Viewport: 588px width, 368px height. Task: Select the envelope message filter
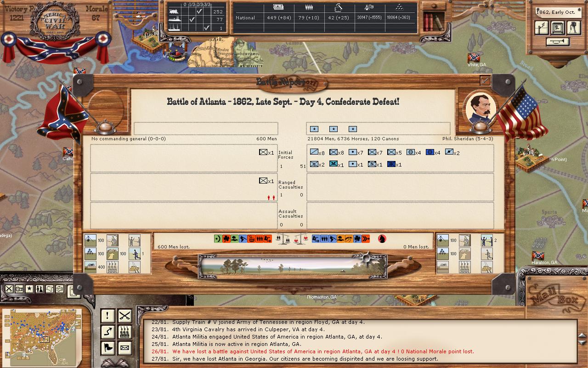tap(124, 348)
